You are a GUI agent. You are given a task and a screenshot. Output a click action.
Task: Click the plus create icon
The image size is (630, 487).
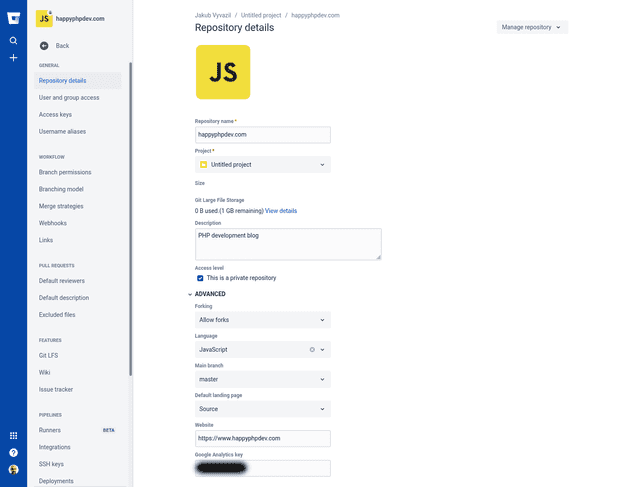[13, 58]
